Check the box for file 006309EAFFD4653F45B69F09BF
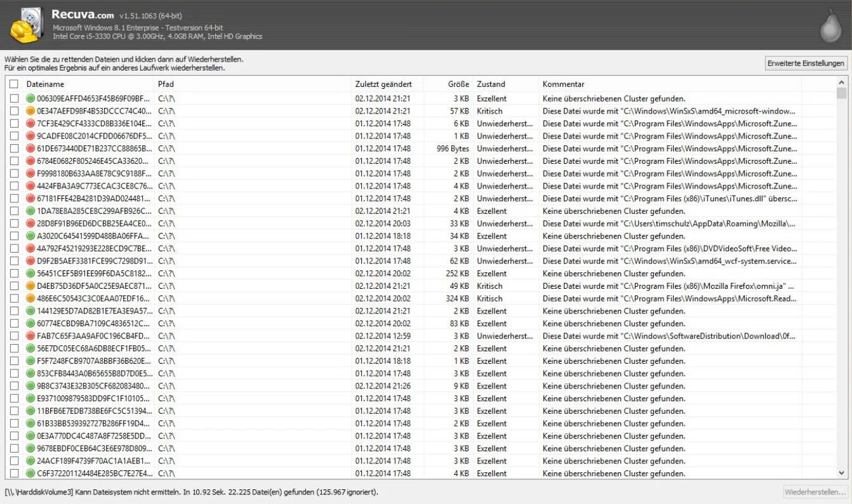The image size is (852, 504). click(x=14, y=98)
